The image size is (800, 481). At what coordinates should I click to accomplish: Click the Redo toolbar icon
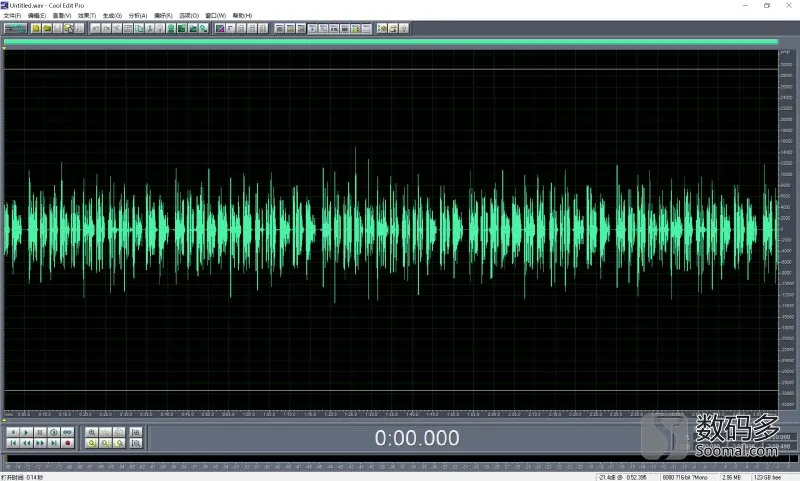pos(106,29)
